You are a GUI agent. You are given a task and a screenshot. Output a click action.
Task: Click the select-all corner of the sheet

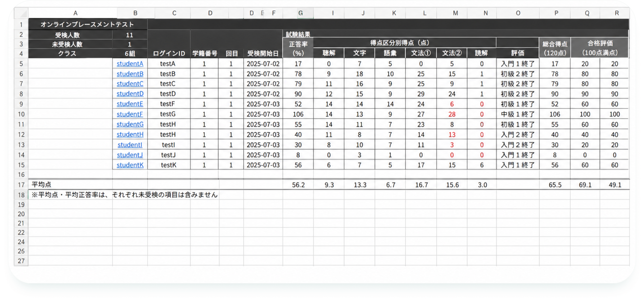(21, 13)
